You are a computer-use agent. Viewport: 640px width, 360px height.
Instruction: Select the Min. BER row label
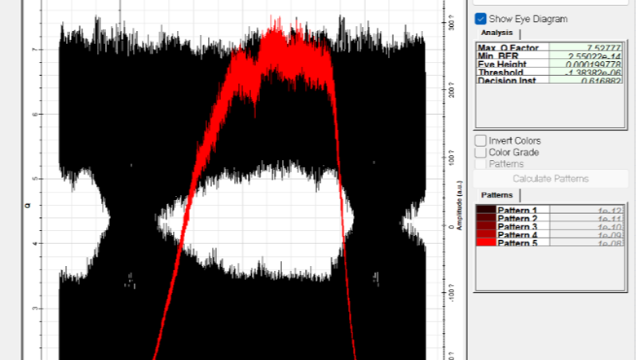(513, 56)
